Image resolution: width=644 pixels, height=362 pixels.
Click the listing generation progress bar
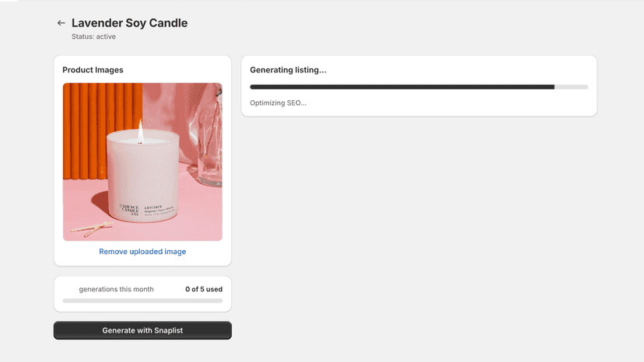coord(419,87)
